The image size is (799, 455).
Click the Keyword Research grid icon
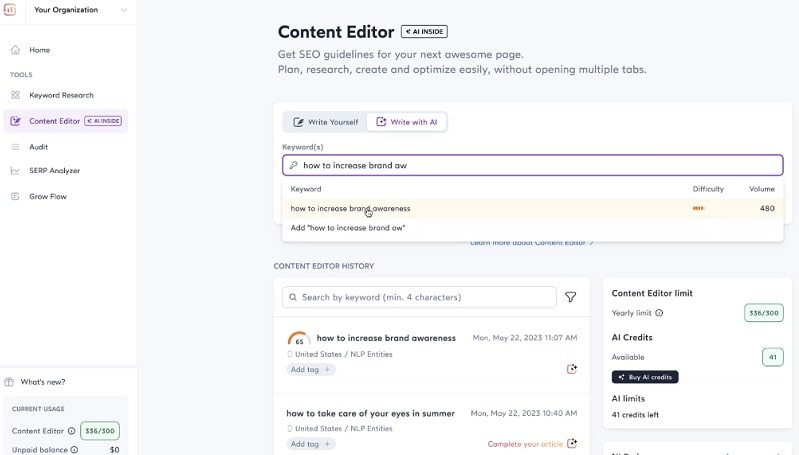tap(15, 95)
